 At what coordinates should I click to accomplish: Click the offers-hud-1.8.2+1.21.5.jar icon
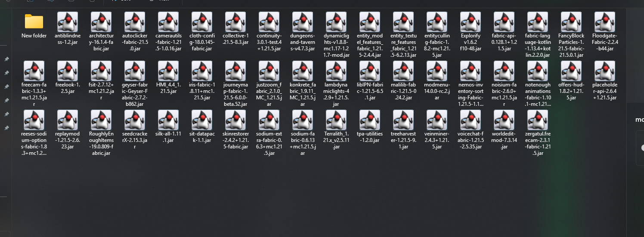pos(571,71)
